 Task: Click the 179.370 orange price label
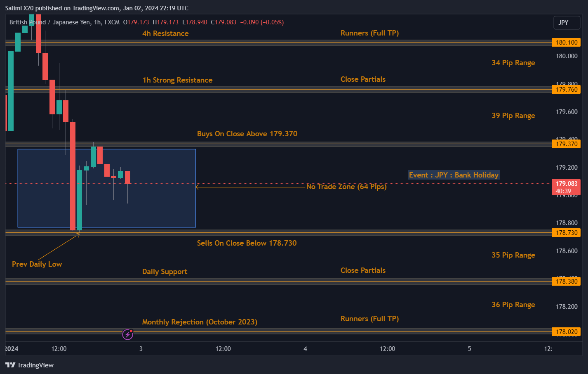point(566,144)
